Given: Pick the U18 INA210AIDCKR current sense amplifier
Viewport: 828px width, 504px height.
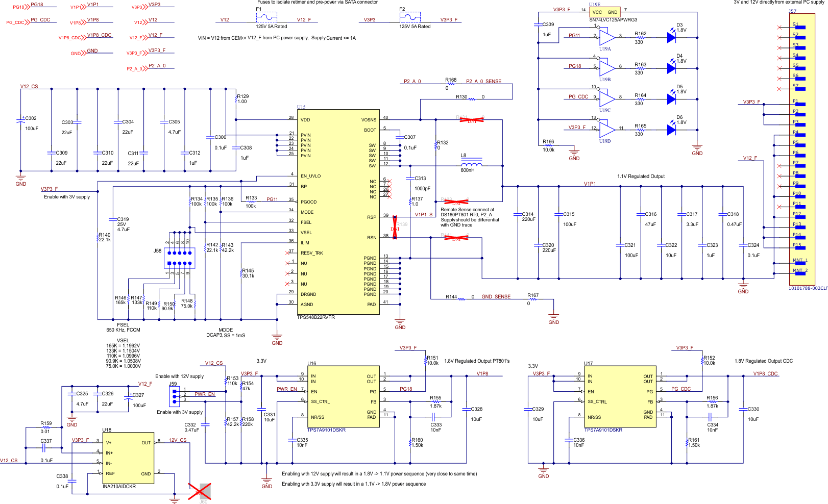Looking at the screenshot, I should 128,458.
